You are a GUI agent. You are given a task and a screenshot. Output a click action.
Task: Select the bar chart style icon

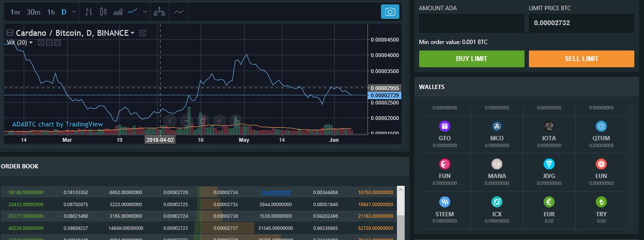tap(88, 12)
